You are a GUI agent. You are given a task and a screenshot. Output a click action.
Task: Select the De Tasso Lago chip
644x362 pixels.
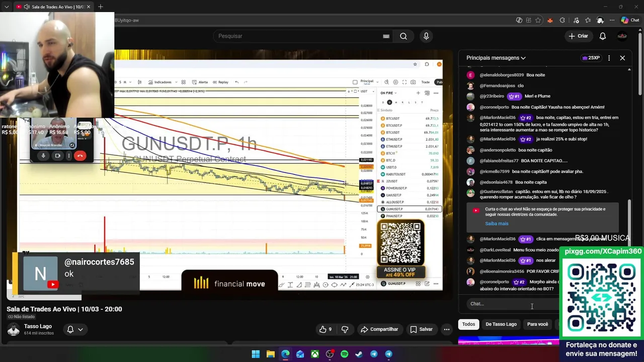coord(501,324)
